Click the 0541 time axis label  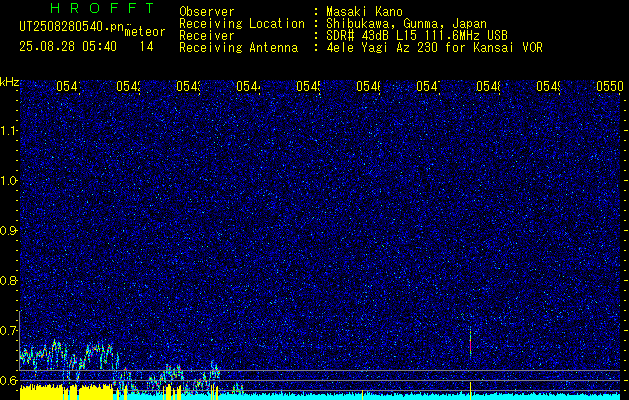(69, 86)
